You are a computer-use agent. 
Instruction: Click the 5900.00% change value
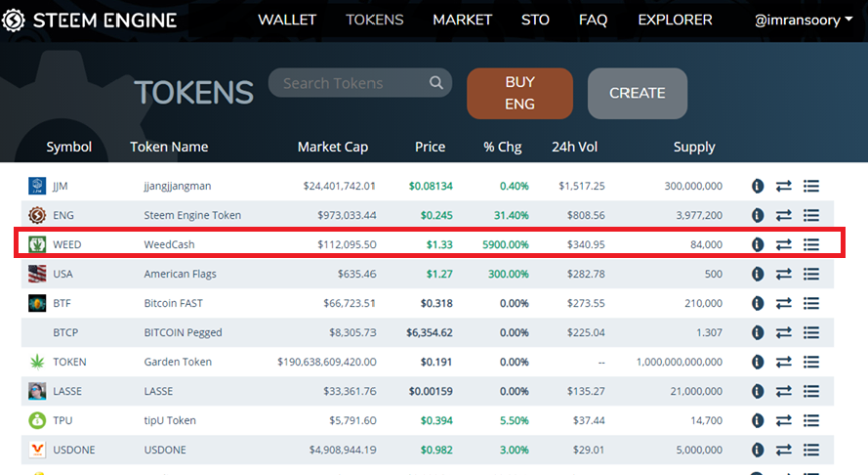pyautogui.click(x=506, y=244)
